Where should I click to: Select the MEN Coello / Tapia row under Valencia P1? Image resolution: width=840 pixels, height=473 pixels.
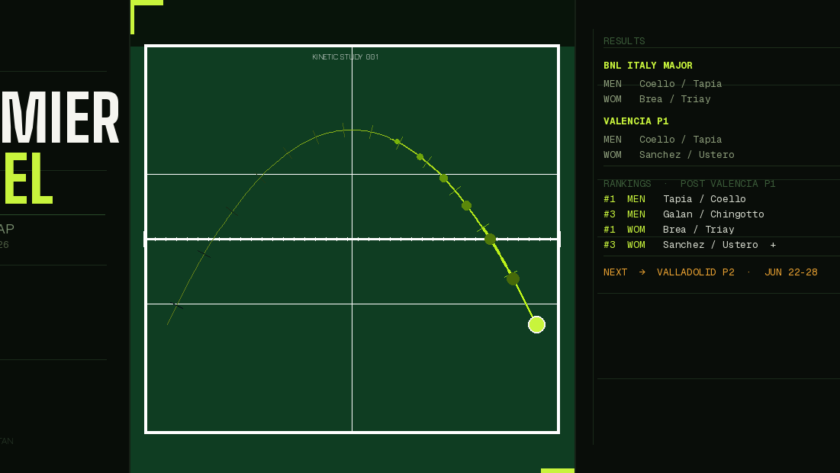tap(662, 139)
